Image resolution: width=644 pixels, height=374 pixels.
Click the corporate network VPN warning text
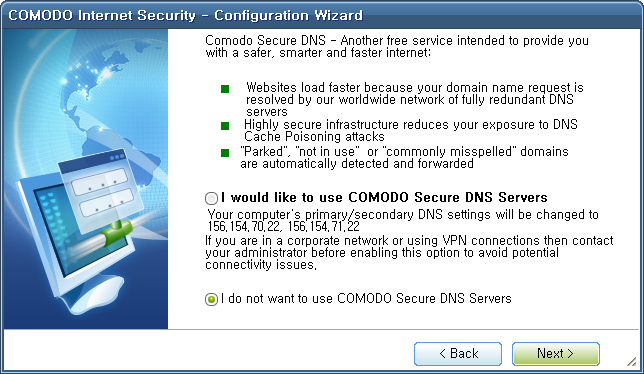pos(409,252)
